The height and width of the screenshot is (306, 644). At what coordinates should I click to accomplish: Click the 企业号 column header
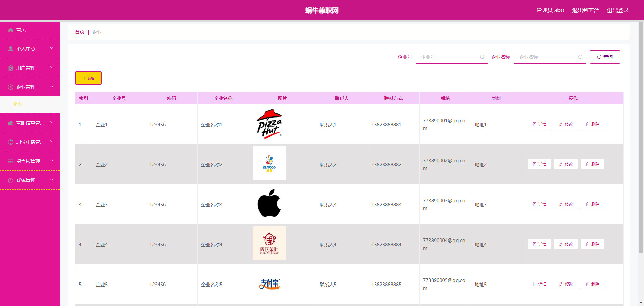coord(119,98)
